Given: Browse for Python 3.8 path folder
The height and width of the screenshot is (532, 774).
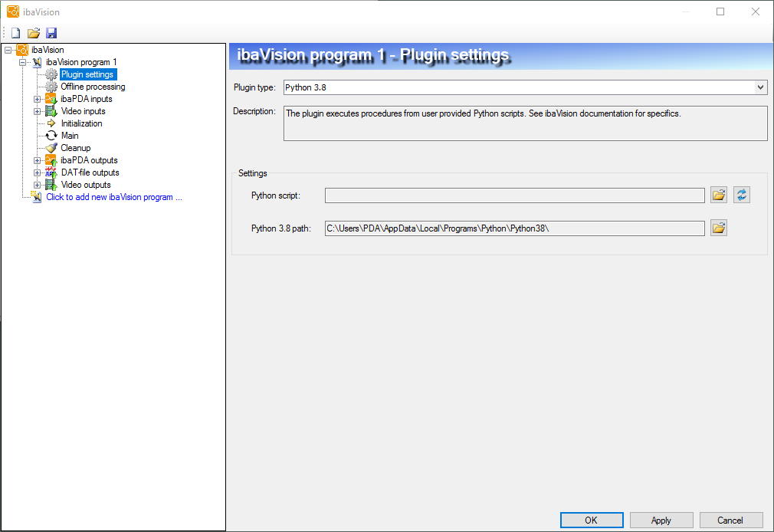Looking at the screenshot, I should click(719, 228).
